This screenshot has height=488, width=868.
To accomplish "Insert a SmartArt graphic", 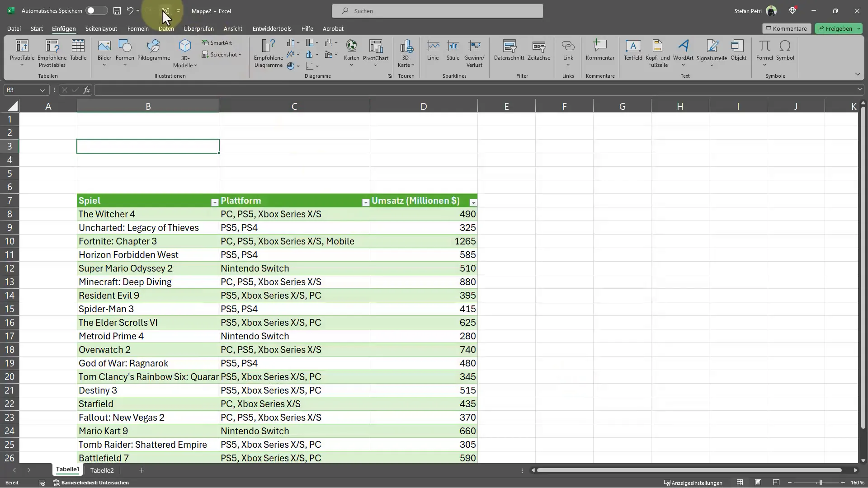I will (x=217, y=42).
